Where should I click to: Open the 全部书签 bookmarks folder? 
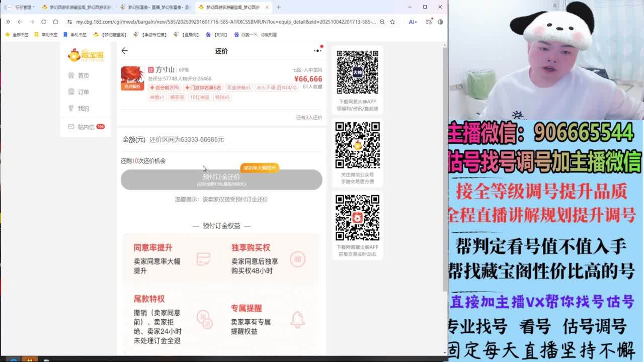pos(17,35)
